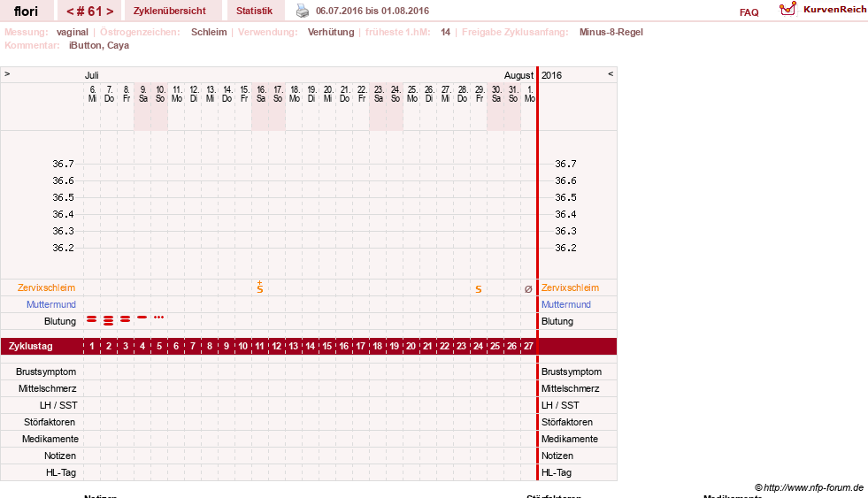Select cycle number # 61 navigator
Viewport: 868px width, 498px height.
[89, 11]
